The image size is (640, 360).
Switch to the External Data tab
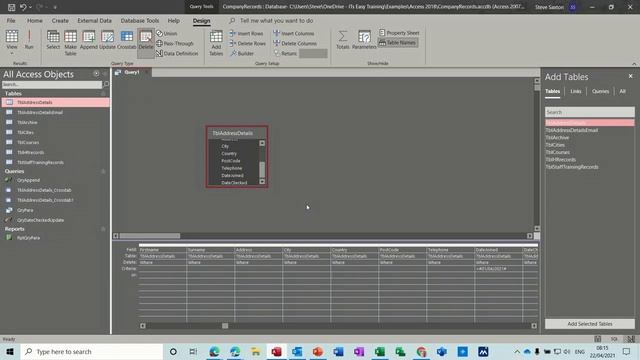click(94, 20)
